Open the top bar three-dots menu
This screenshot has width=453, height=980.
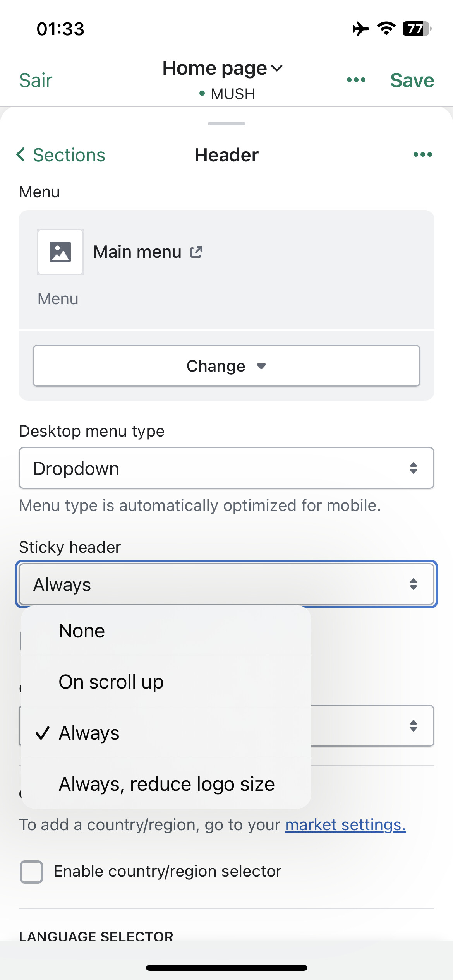356,80
